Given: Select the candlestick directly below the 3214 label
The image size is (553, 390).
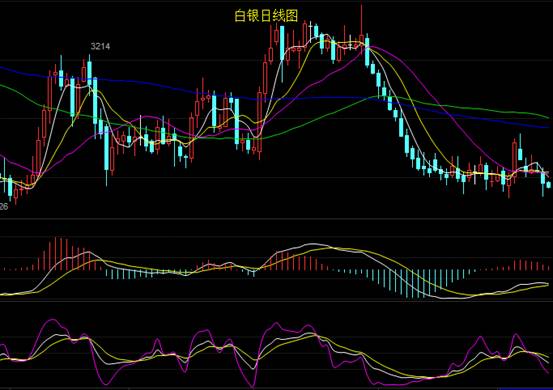Looking at the screenshot, I should coord(89,74).
